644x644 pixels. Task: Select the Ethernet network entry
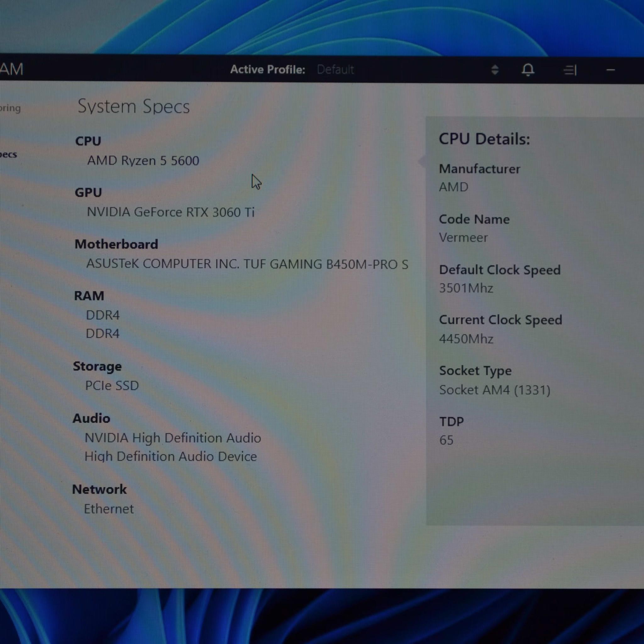pyautogui.click(x=109, y=509)
